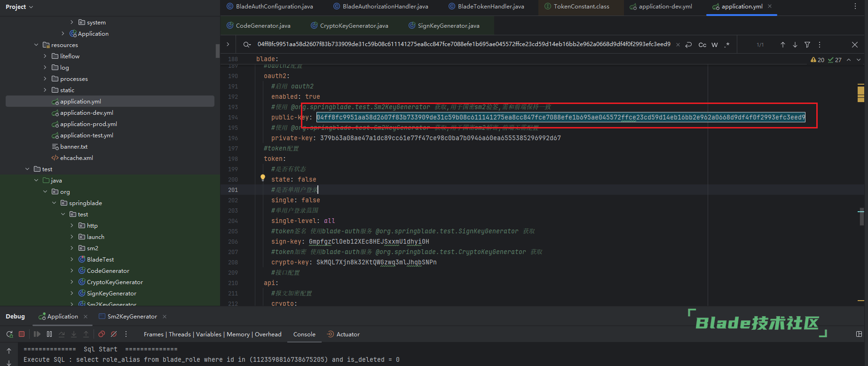Expand the sm2 package
The width and height of the screenshot is (868, 366).
pos(72,248)
